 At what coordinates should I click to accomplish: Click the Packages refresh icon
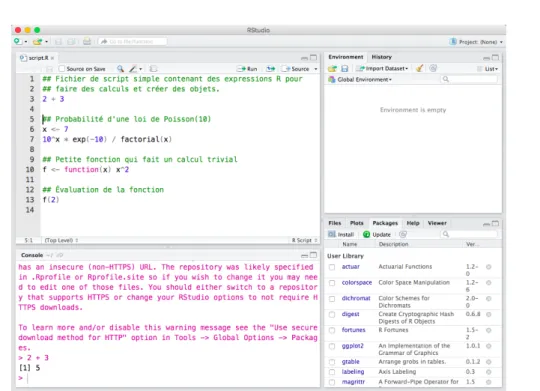[403, 234]
